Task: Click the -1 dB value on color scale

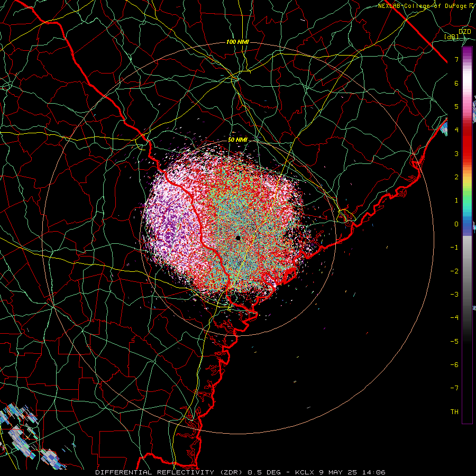Action: tap(454, 248)
